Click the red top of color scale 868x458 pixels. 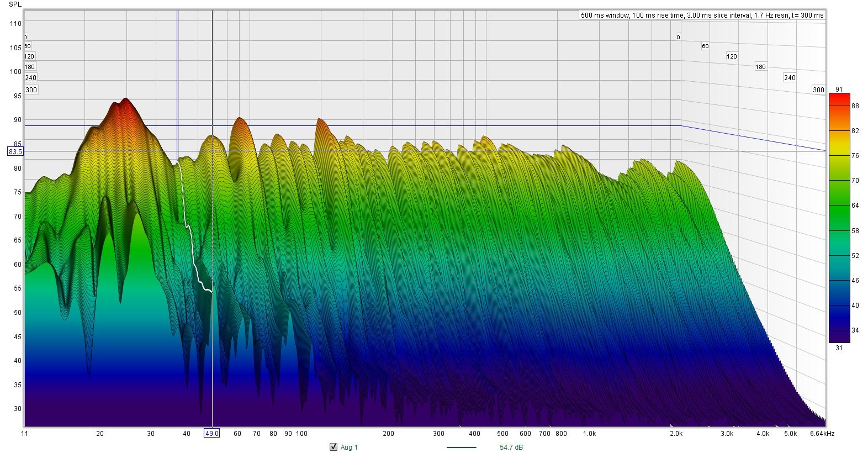click(839, 97)
